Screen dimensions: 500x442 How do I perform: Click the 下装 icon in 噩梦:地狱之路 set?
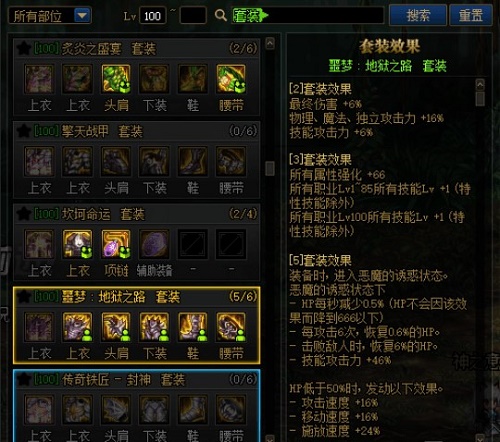point(154,327)
